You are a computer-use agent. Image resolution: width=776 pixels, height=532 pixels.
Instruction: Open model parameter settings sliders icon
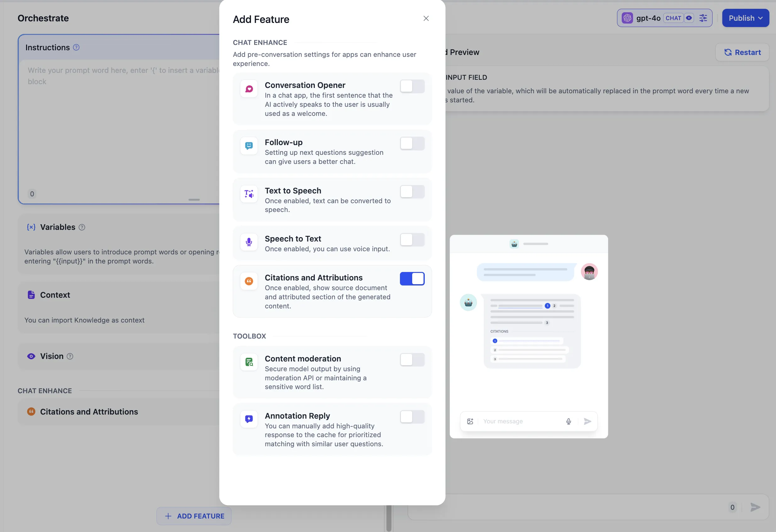(703, 18)
